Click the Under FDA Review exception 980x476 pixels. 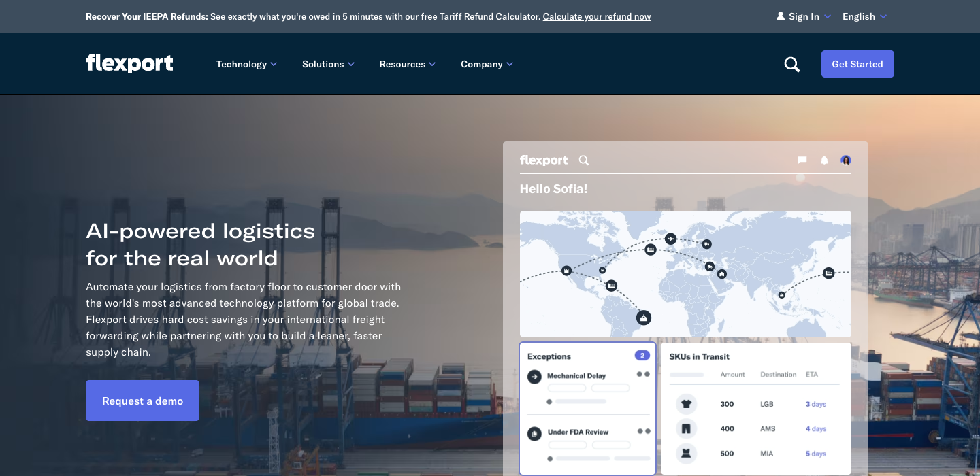point(578,432)
